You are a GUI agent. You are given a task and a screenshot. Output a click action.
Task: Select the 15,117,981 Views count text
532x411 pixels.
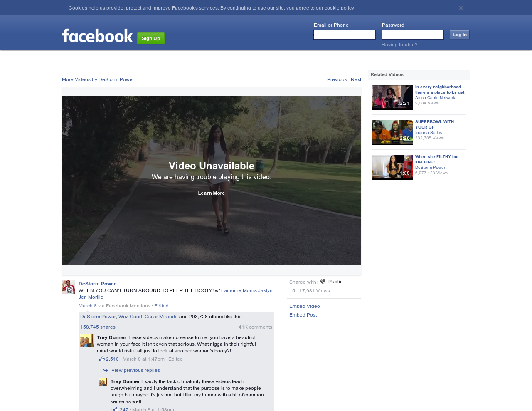coord(310,291)
